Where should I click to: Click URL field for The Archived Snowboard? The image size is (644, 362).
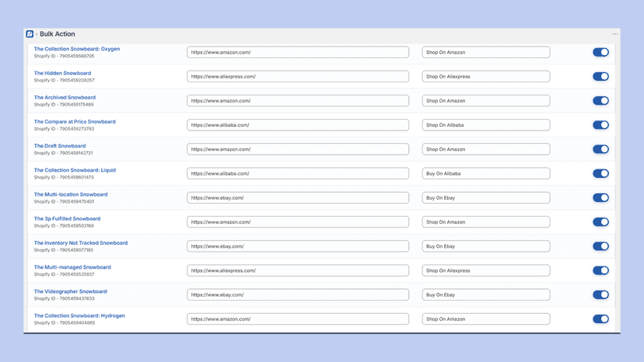tap(298, 100)
